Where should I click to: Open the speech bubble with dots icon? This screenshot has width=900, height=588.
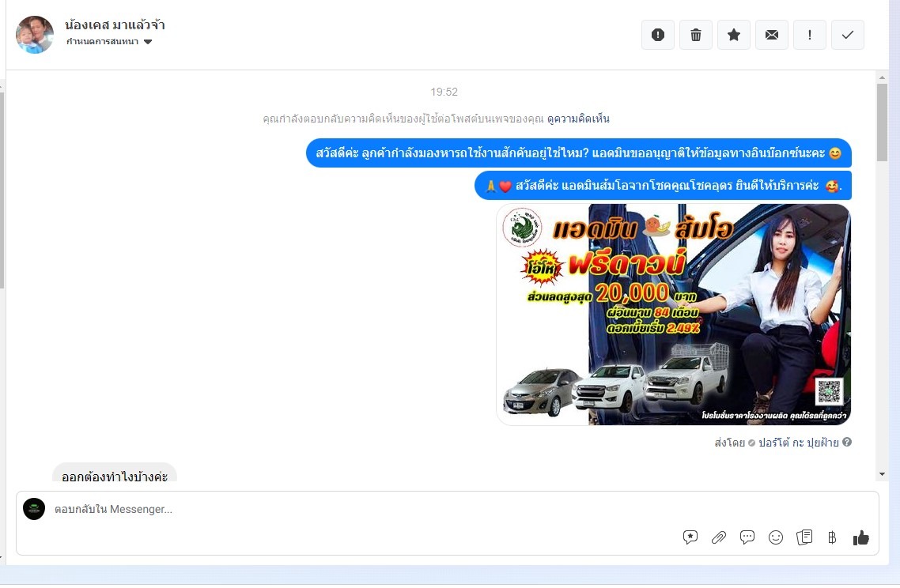747,537
